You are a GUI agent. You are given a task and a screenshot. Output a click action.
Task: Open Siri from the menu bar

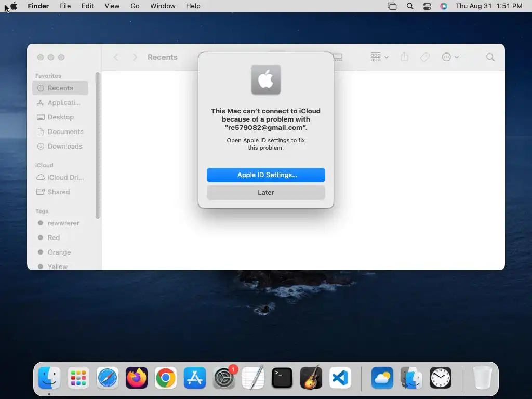point(444,6)
